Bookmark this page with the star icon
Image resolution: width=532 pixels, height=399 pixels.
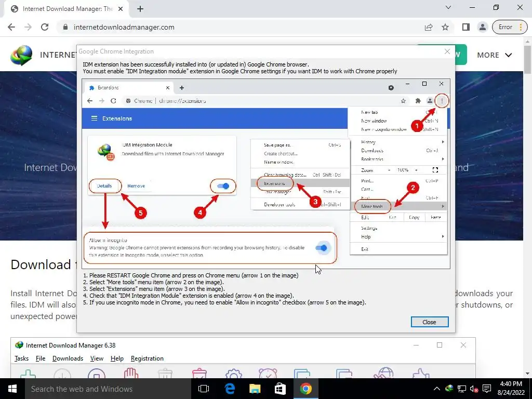click(445, 27)
